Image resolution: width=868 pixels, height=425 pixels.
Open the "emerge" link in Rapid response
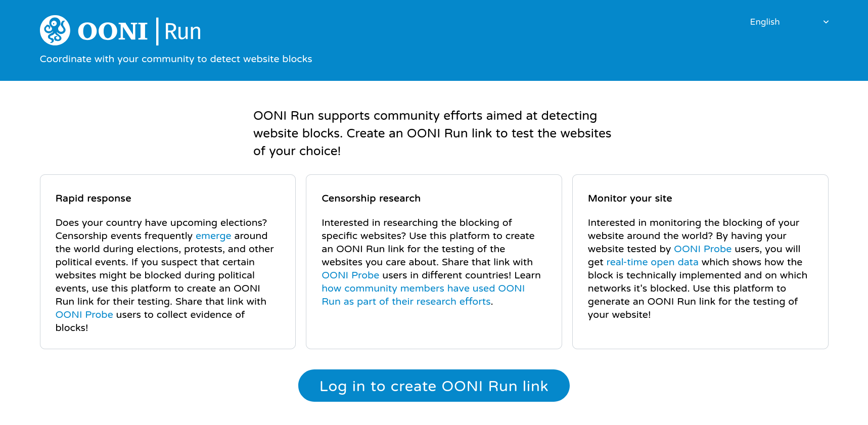(x=213, y=236)
